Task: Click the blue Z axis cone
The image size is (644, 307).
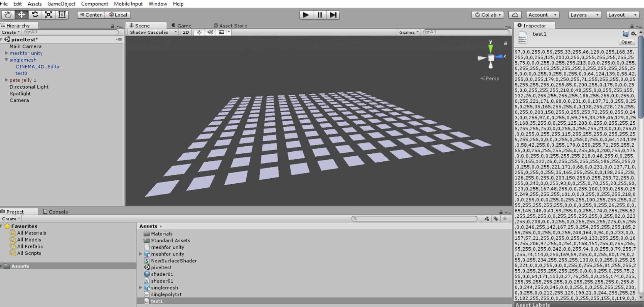Action: click(499, 56)
